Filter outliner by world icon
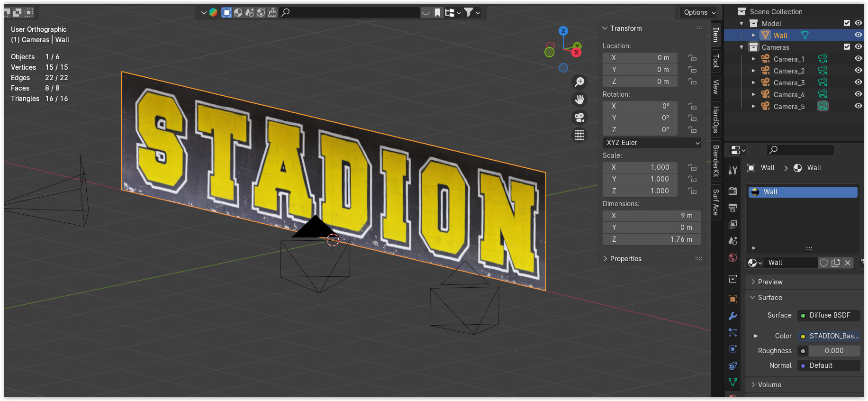The image size is (868, 401). [x=261, y=12]
